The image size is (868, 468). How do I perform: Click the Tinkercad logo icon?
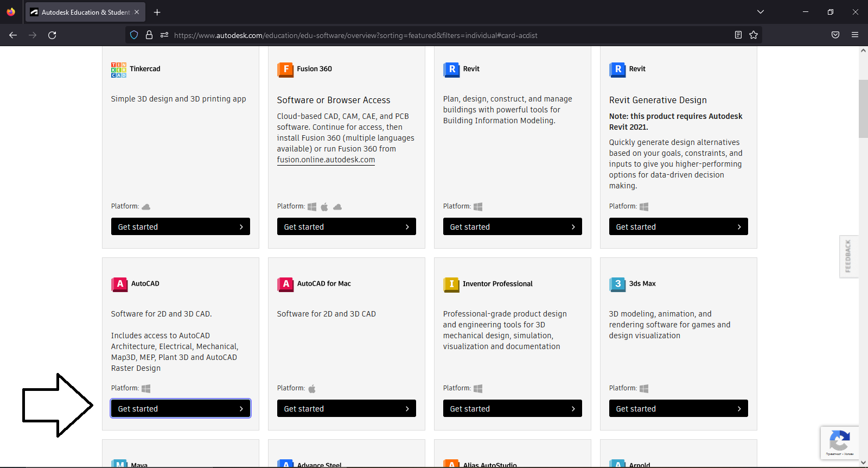[x=119, y=69]
